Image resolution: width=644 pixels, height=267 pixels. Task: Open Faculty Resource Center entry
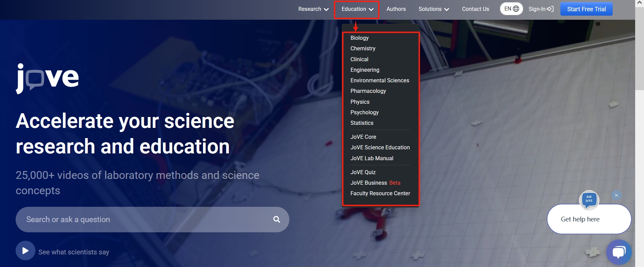point(380,193)
